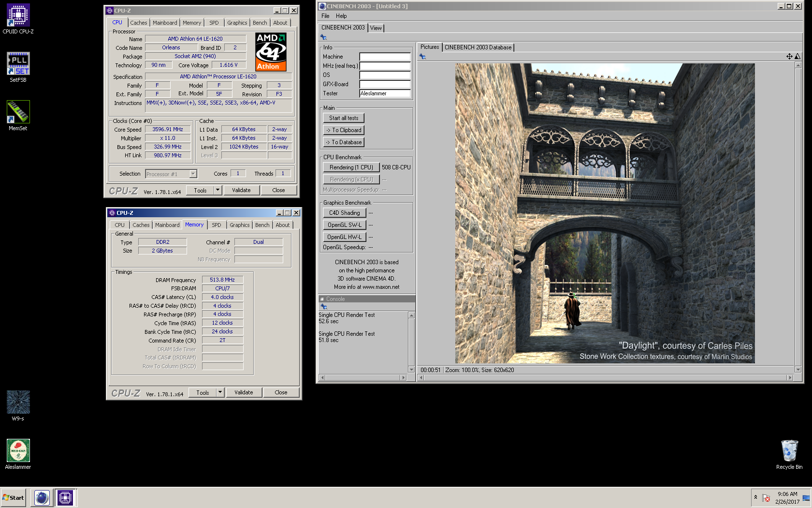Click the To Database button
The width and height of the screenshot is (812, 508).
coord(344,142)
